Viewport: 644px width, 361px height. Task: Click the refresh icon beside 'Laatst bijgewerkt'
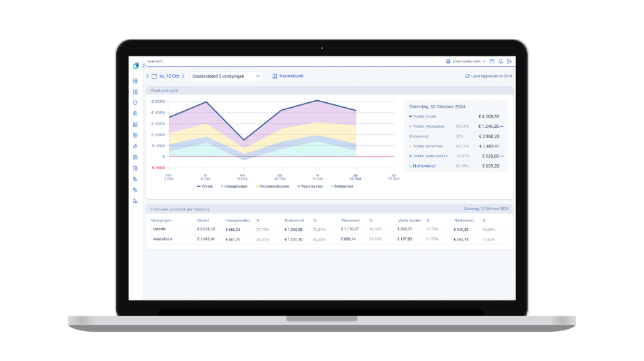467,76
